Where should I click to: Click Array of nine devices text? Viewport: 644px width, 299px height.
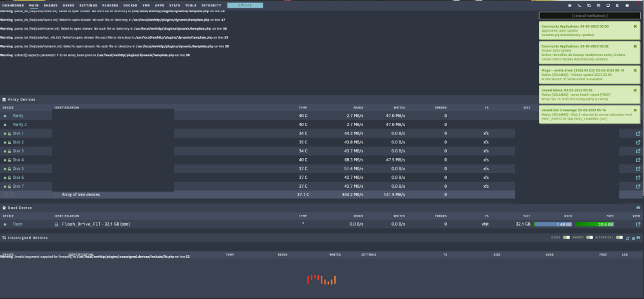point(81,195)
